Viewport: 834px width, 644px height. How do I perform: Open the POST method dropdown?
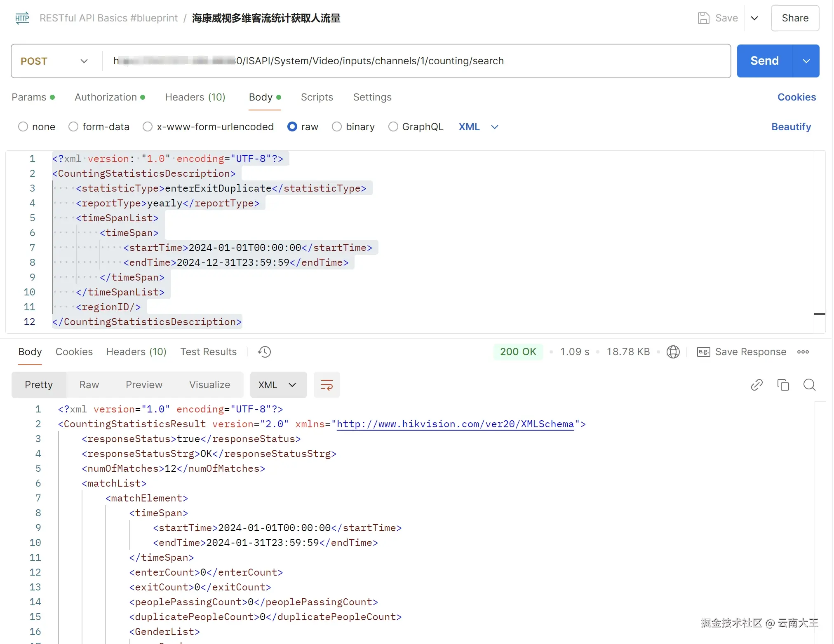54,61
